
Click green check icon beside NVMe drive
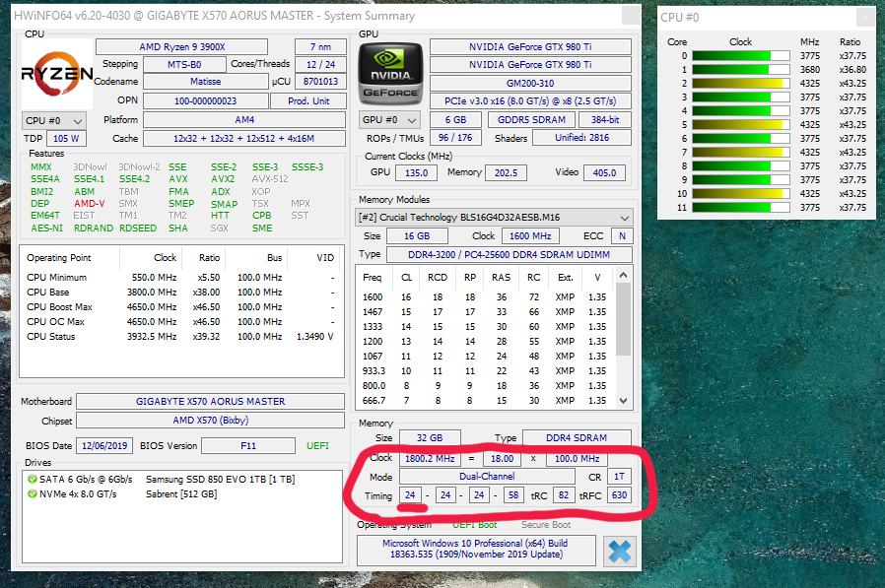pyautogui.click(x=33, y=493)
